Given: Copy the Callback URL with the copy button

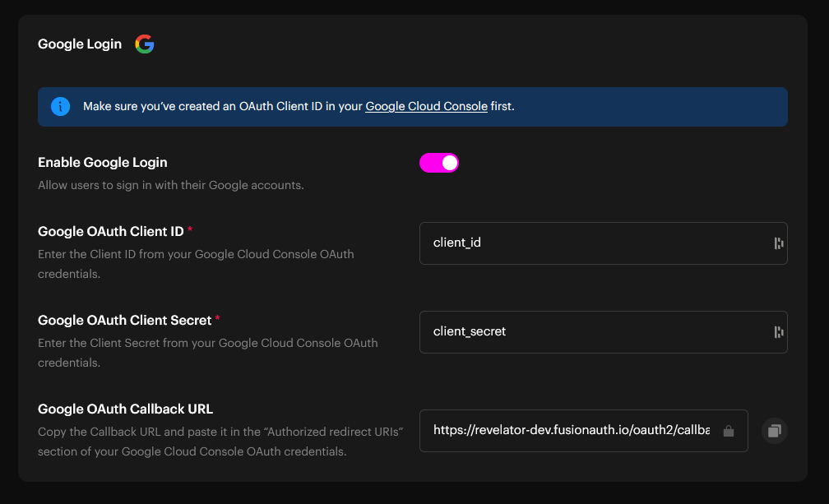Looking at the screenshot, I should (x=775, y=431).
